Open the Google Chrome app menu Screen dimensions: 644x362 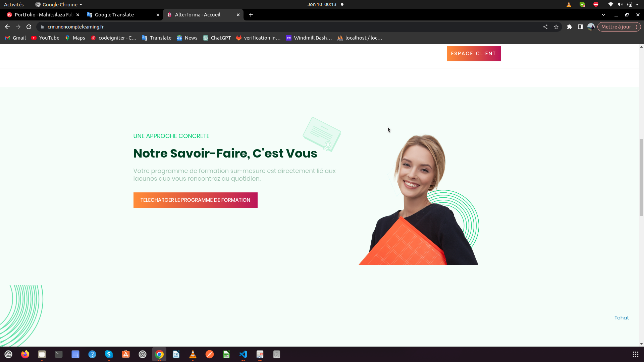(59, 4)
